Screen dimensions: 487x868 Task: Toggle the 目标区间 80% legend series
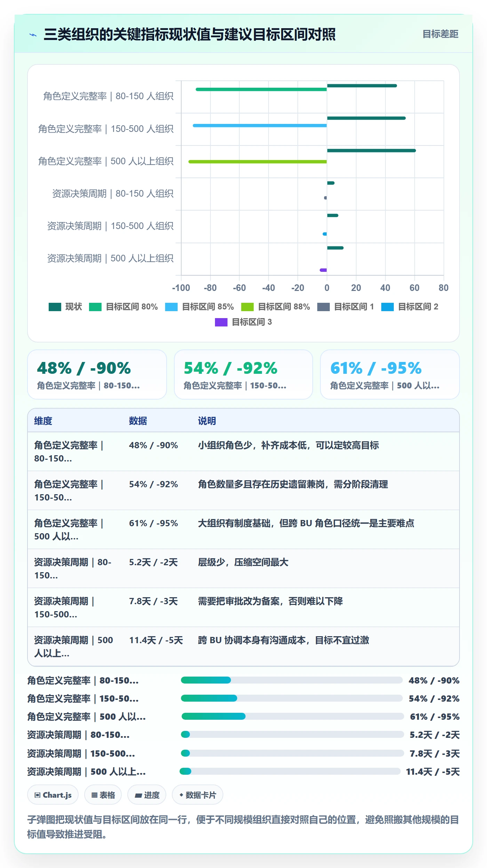123,307
